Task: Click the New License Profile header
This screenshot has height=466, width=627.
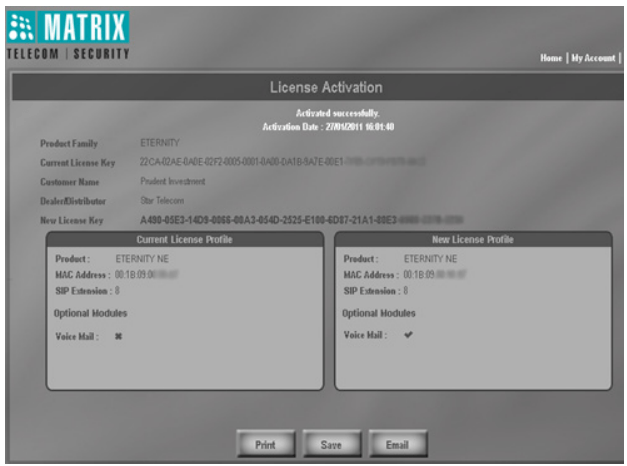Action: pyautogui.click(x=473, y=240)
